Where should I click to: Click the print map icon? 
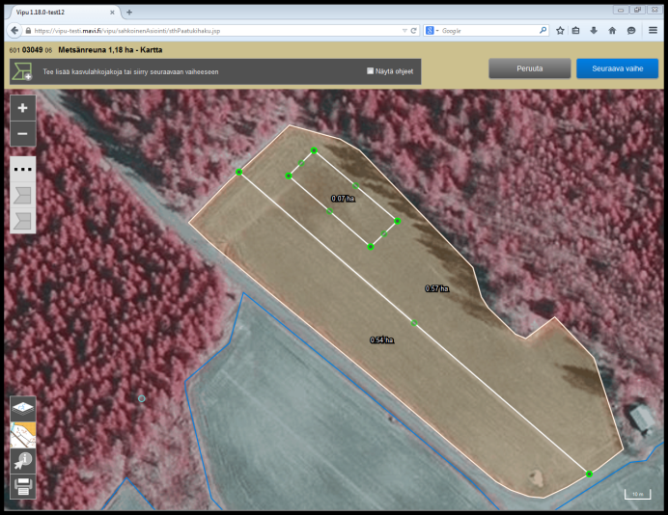coord(22,487)
